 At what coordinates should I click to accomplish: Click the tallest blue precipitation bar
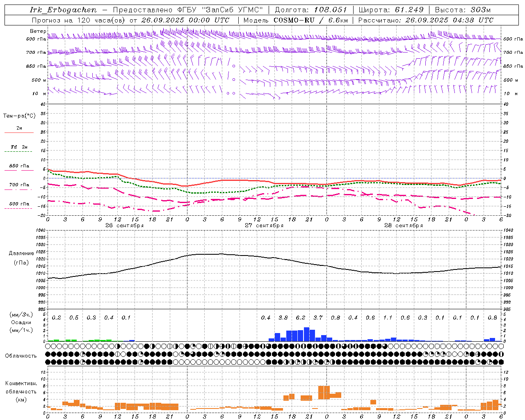(306, 334)
